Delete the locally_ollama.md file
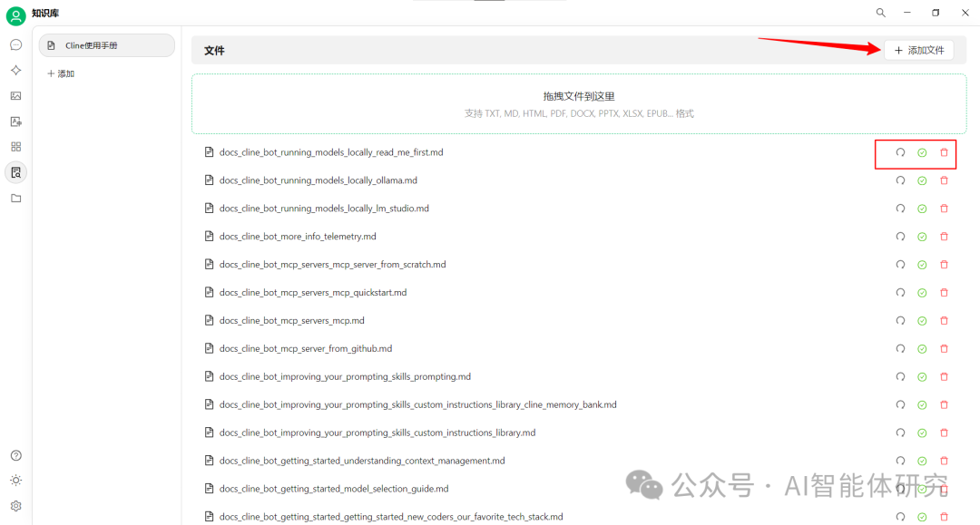Image resolution: width=980 pixels, height=525 pixels. (x=945, y=180)
